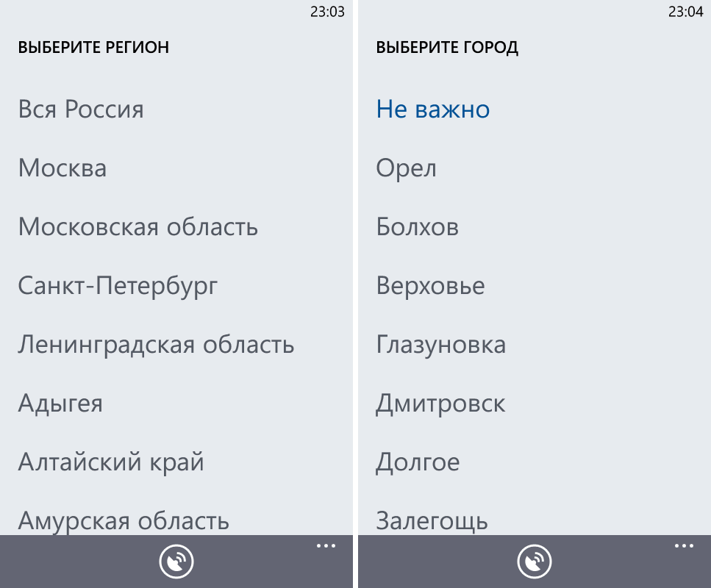The image size is (711, 588).
Task: Select 'Болхов' city
Action: click(x=418, y=227)
